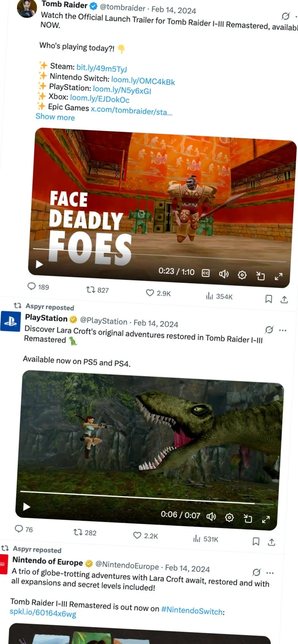This screenshot has height=644, width=298.
Task: Open PlayStation profile avatar
Action: 10,321
